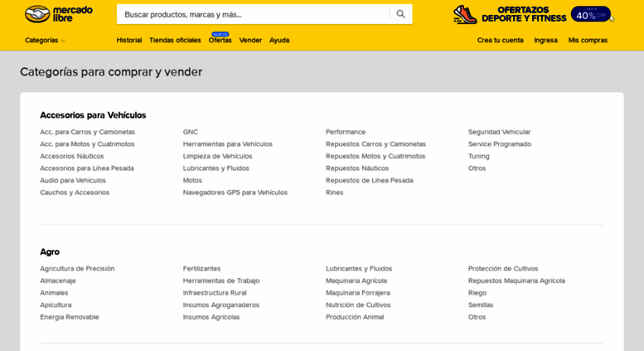Open Repuestos Carros y Camionetas
644x351 pixels.
click(x=375, y=144)
